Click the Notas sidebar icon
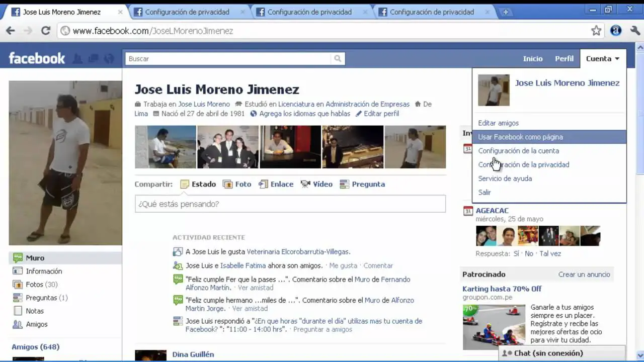Screen dimensions: 644x362 [x=18, y=311]
